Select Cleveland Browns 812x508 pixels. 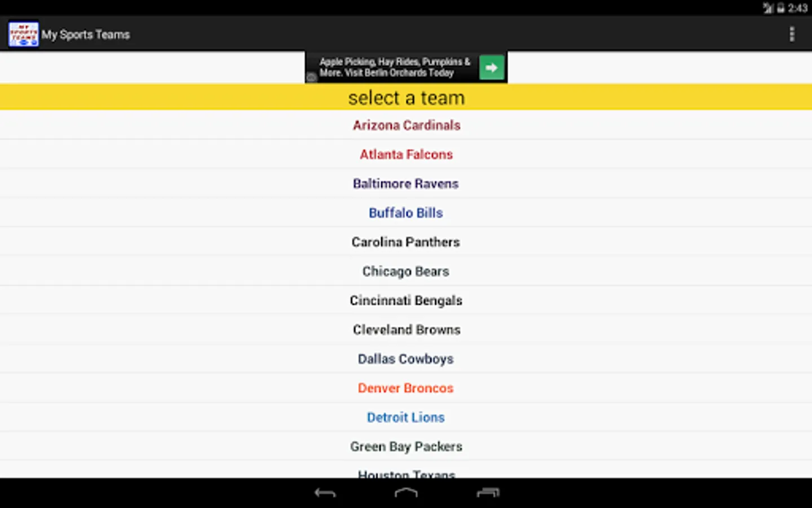[x=406, y=330]
